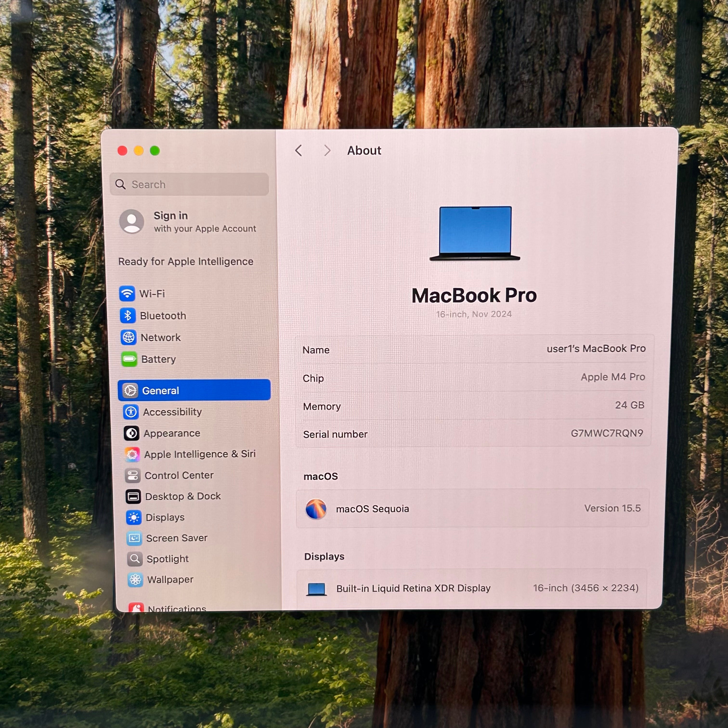728x728 pixels.
Task: Click the search magnifier icon
Action: click(120, 184)
